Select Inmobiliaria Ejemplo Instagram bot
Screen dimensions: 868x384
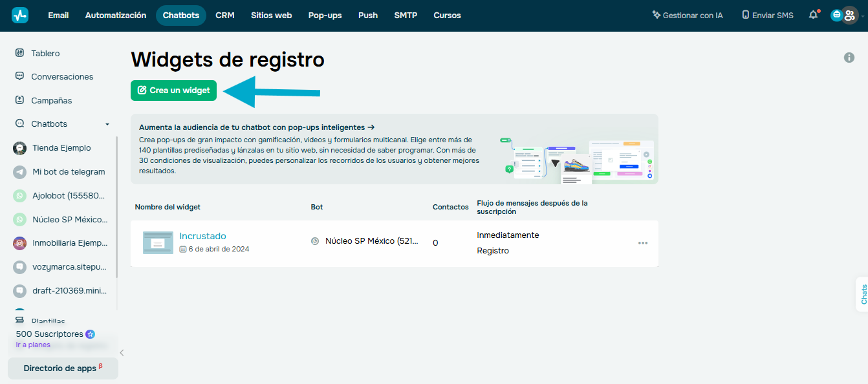[x=70, y=243]
